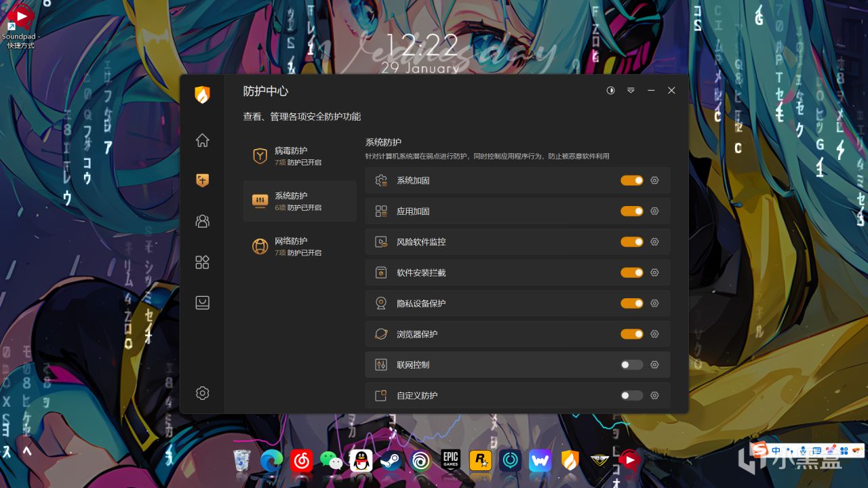The image size is (868, 488).
Task: Click the Huorong flame shield logo in the sidebar
Action: click(202, 94)
